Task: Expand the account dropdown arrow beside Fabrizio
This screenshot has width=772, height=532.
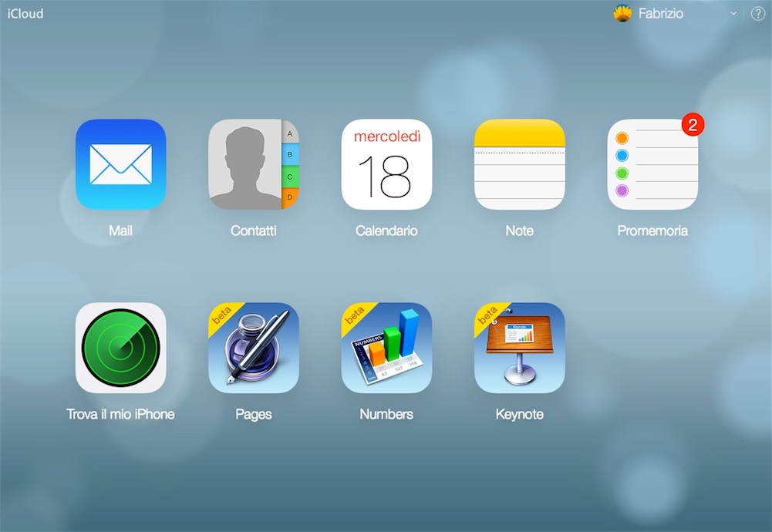Action: [733, 14]
